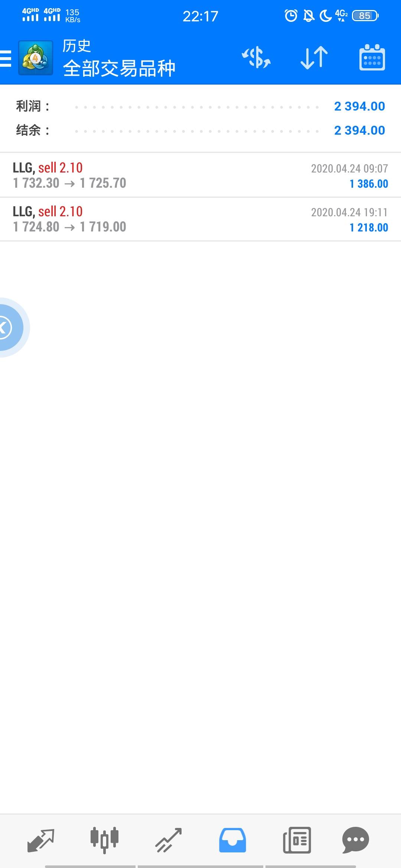Switch to the Quotes tab

click(x=41, y=840)
